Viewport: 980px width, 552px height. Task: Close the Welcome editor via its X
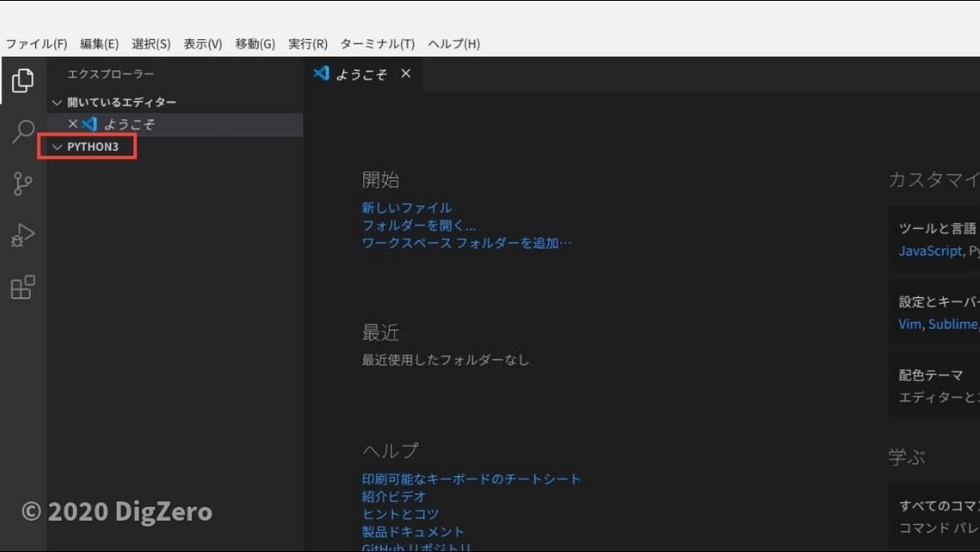coord(406,73)
